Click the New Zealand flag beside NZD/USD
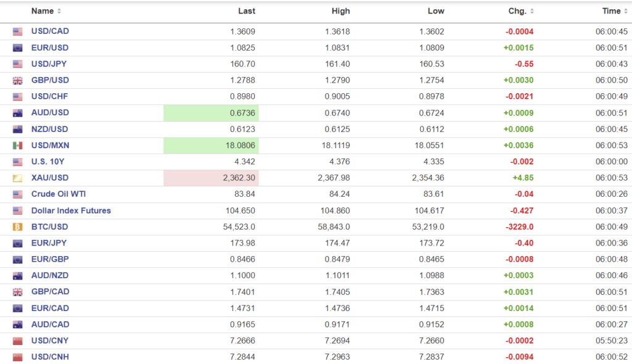 tap(17, 130)
